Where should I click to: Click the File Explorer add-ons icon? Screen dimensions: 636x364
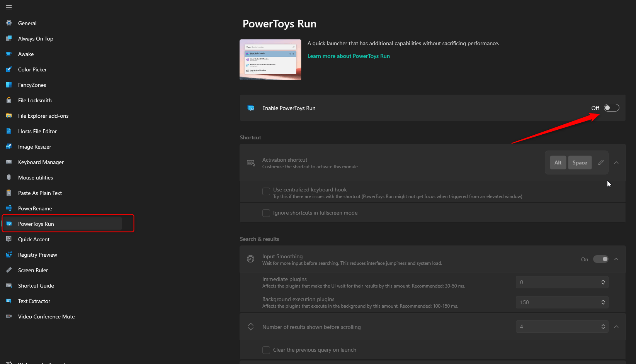click(x=9, y=115)
